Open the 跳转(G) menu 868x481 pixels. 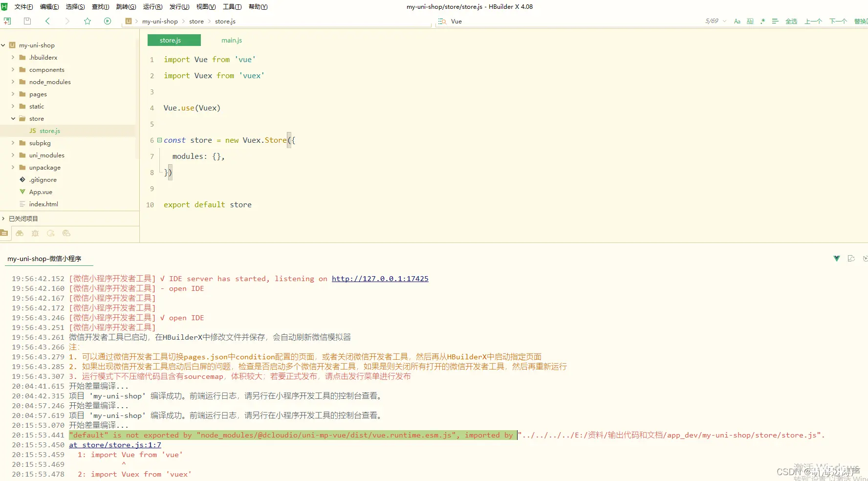126,7
